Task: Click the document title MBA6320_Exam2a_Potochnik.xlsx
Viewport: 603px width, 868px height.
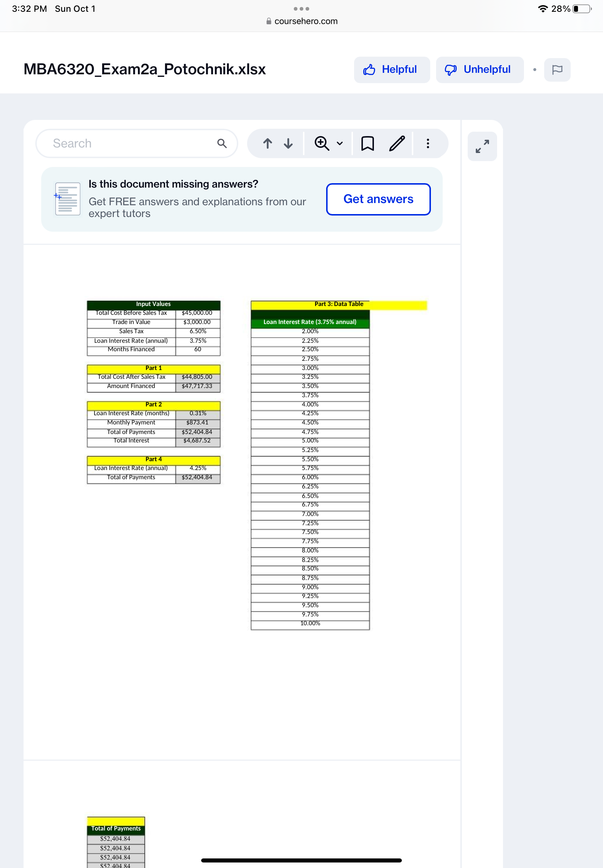Action: coord(145,69)
